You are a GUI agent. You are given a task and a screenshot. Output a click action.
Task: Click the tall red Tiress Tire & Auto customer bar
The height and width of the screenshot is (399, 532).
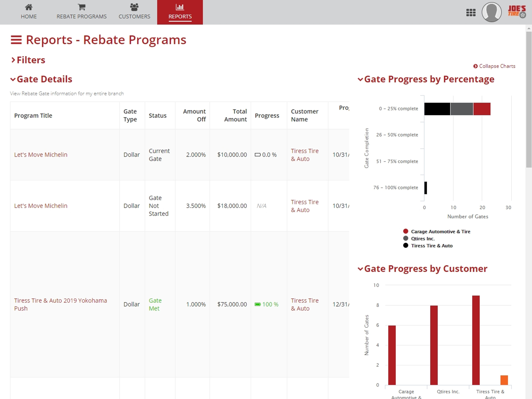tap(476, 340)
